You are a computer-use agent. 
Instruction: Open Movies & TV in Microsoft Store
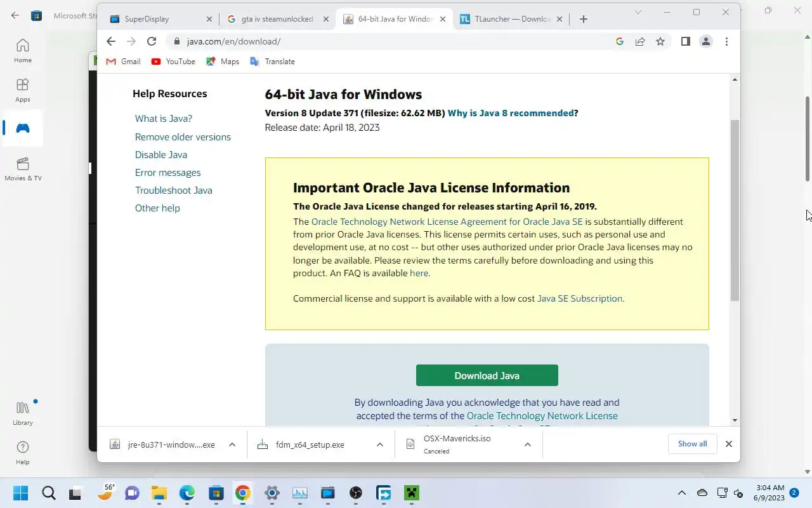click(x=23, y=169)
